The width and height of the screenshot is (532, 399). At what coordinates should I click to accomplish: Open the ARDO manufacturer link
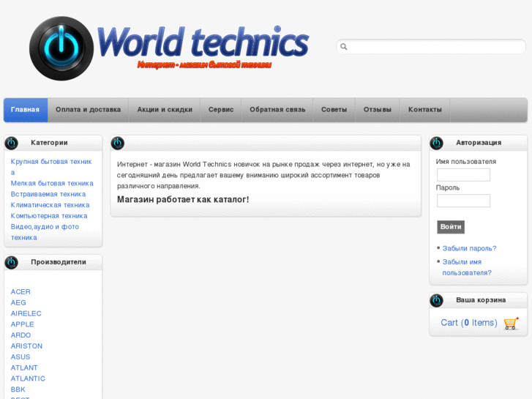pos(20,335)
